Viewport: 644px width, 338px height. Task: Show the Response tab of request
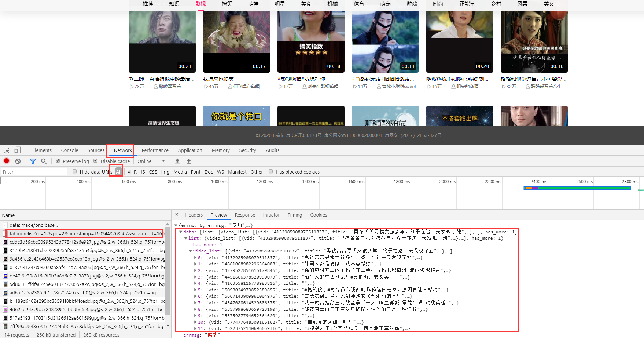(245, 215)
